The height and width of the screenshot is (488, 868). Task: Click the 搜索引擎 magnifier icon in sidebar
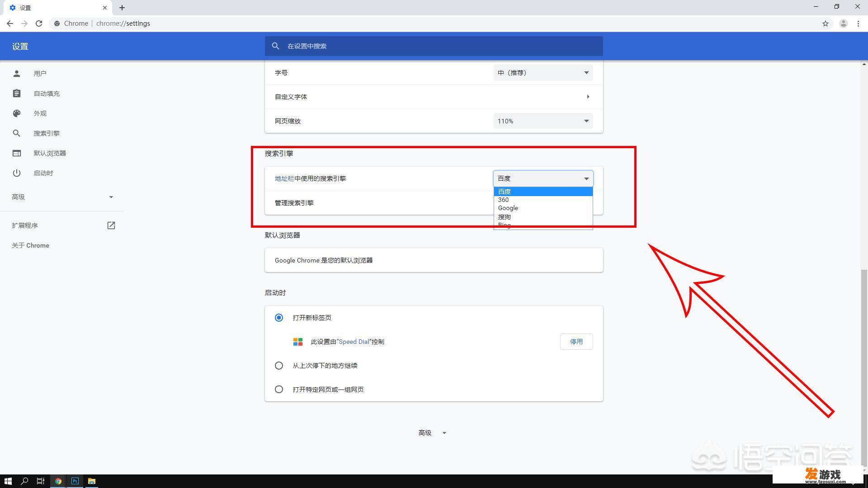click(x=17, y=133)
